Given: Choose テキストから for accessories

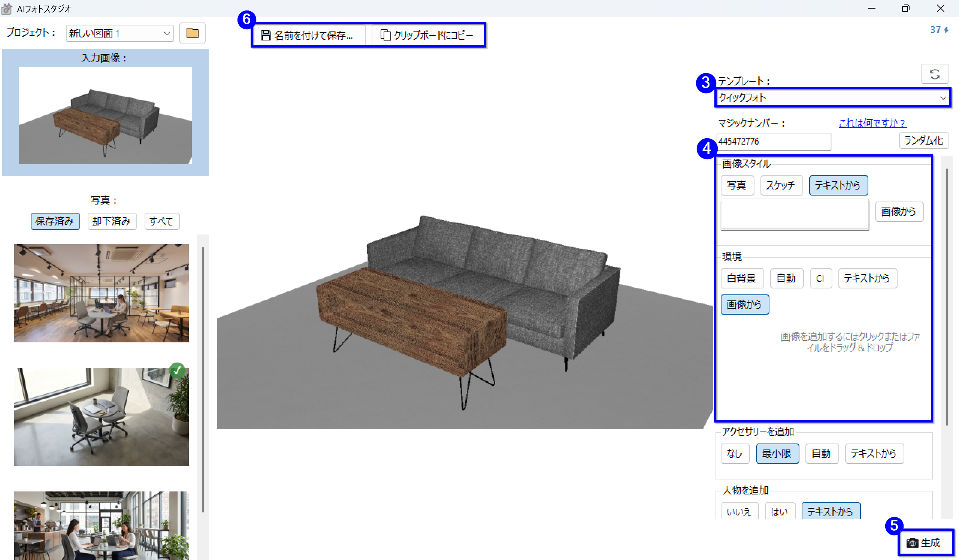Looking at the screenshot, I should 874,454.
